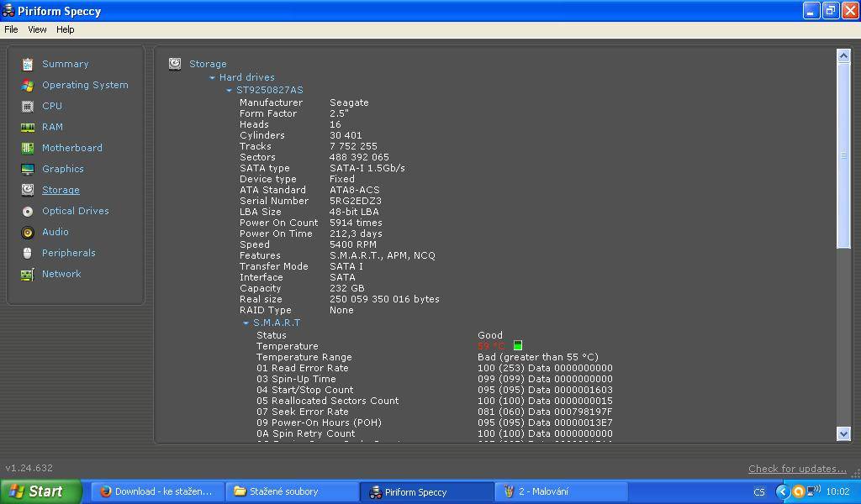The width and height of the screenshot is (861, 504).
Task: Click the CPU chip icon
Action: (x=28, y=107)
